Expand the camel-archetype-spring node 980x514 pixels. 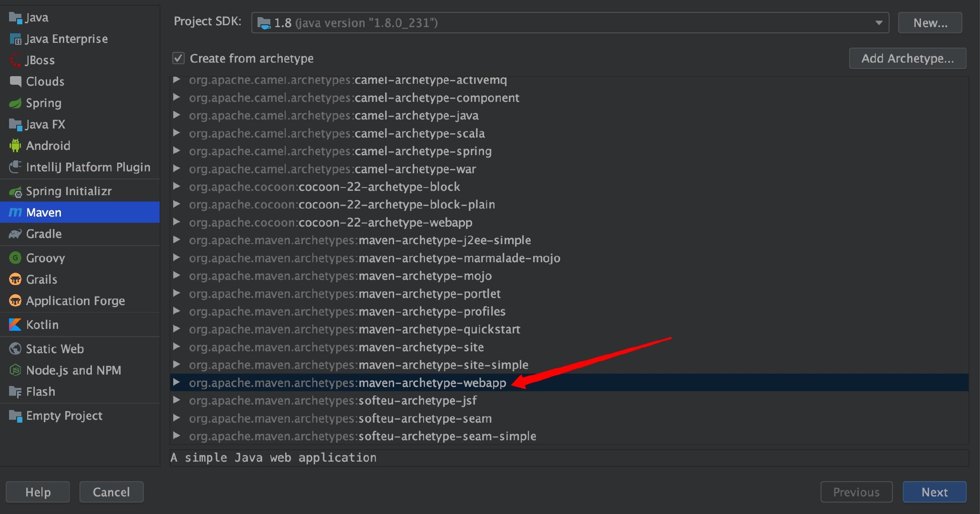(x=177, y=151)
